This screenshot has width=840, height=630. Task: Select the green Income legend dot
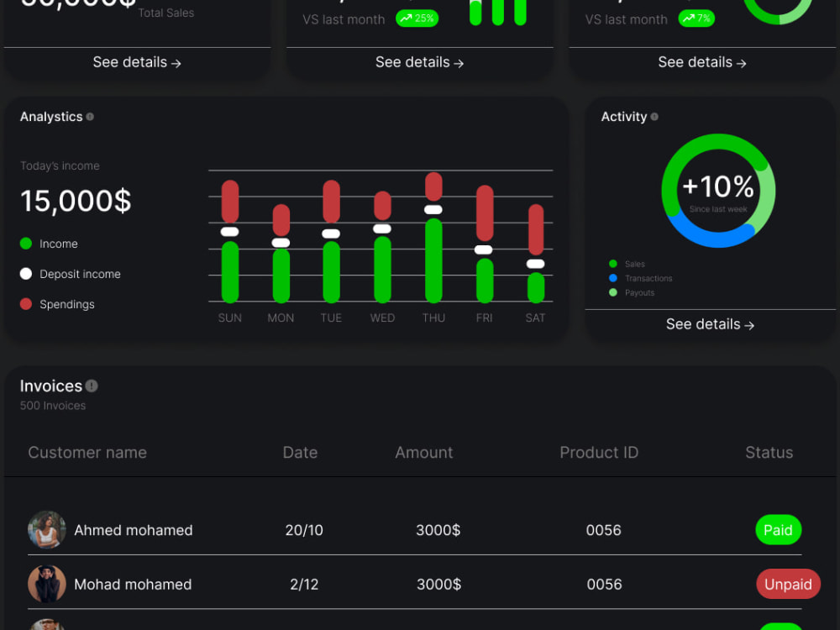[26, 244]
